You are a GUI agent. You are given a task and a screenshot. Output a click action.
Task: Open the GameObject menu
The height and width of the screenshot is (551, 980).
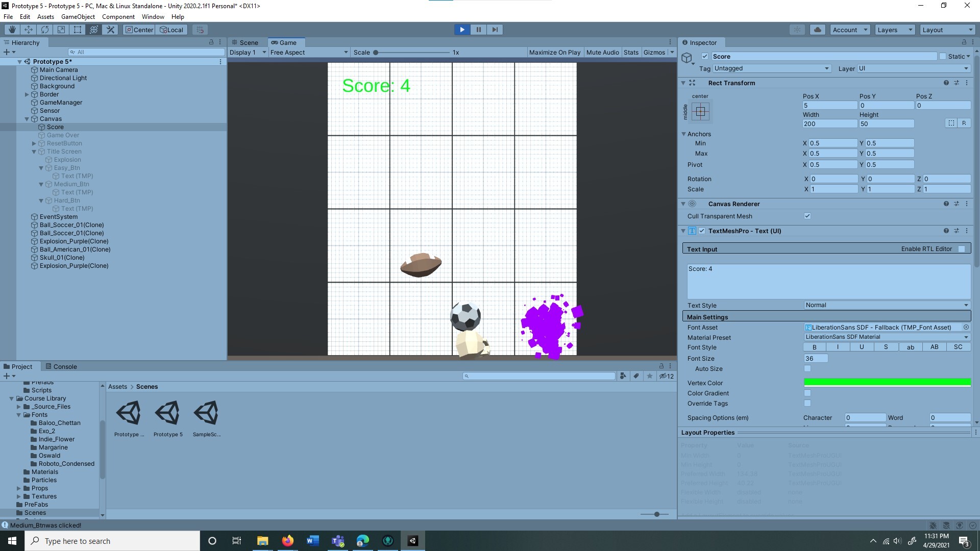click(x=78, y=17)
